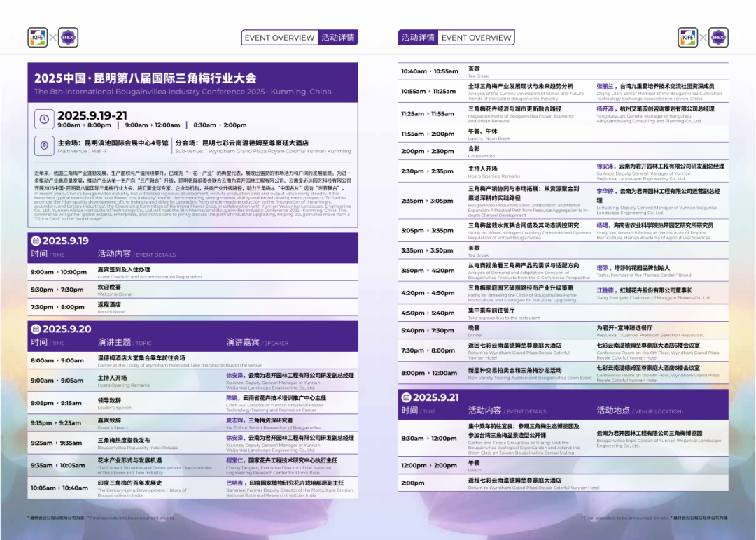Click the 欢迎晚宴 Welcome Dinner row
Screen dimensions: 756x540
pos(193,290)
